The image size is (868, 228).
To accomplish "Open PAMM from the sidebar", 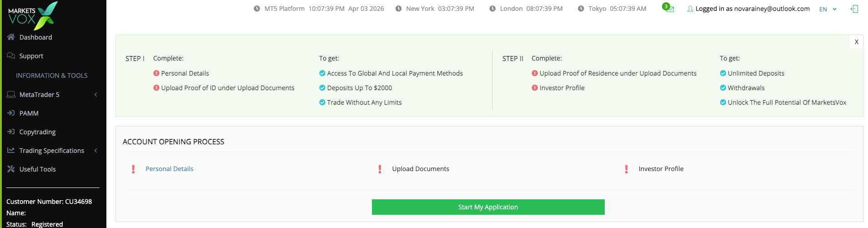I will tap(29, 113).
